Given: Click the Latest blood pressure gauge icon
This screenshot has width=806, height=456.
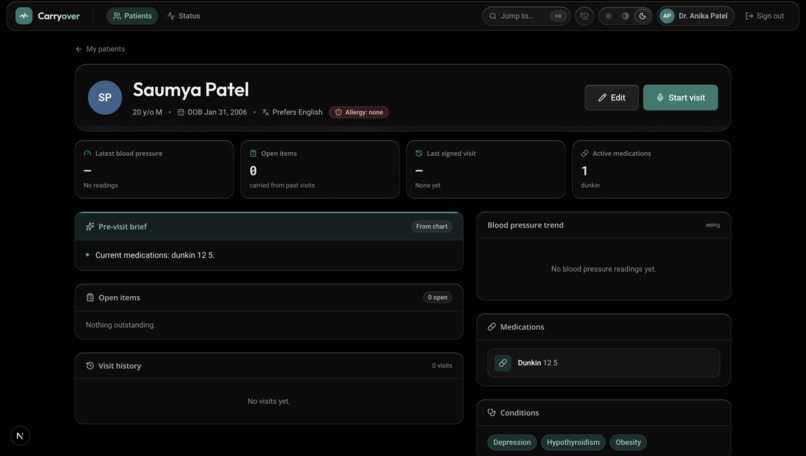Looking at the screenshot, I should (x=87, y=153).
